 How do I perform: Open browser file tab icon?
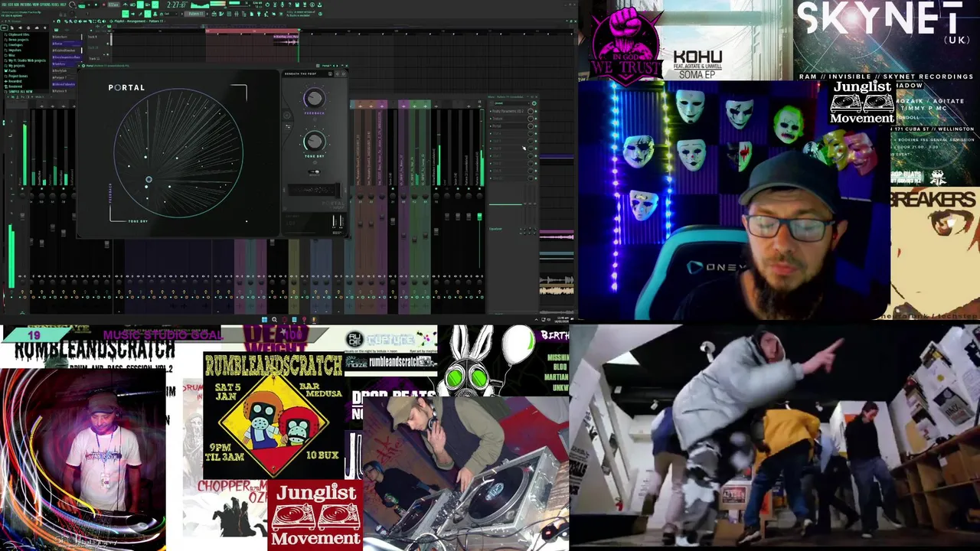(12, 28)
